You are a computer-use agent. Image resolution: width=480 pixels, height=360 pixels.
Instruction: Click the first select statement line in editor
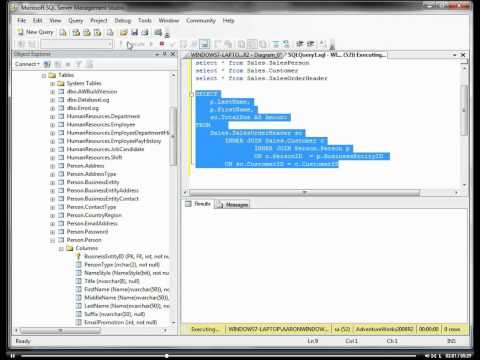tap(252, 63)
